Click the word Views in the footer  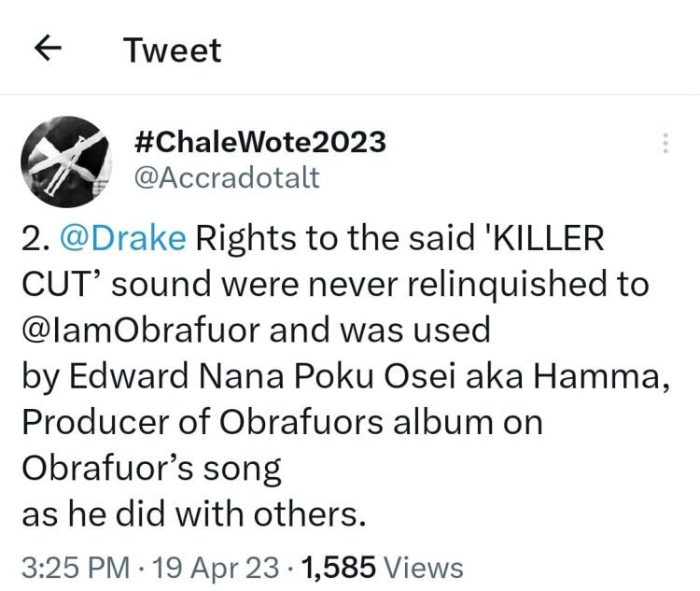(424, 567)
